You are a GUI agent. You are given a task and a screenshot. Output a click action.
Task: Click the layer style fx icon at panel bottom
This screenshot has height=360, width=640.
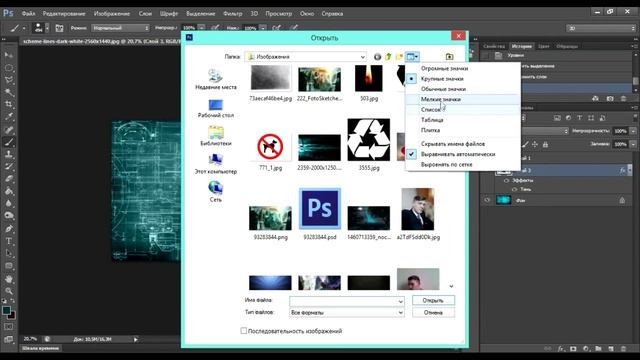(561, 349)
